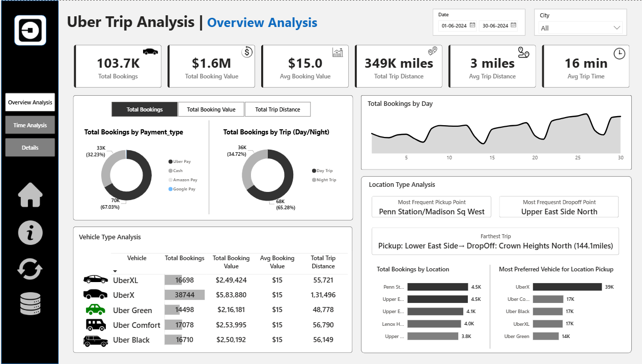This screenshot has height=364, width=642.
Task: Select the Total Trip Distance measure button
Action: pos(277,109)
